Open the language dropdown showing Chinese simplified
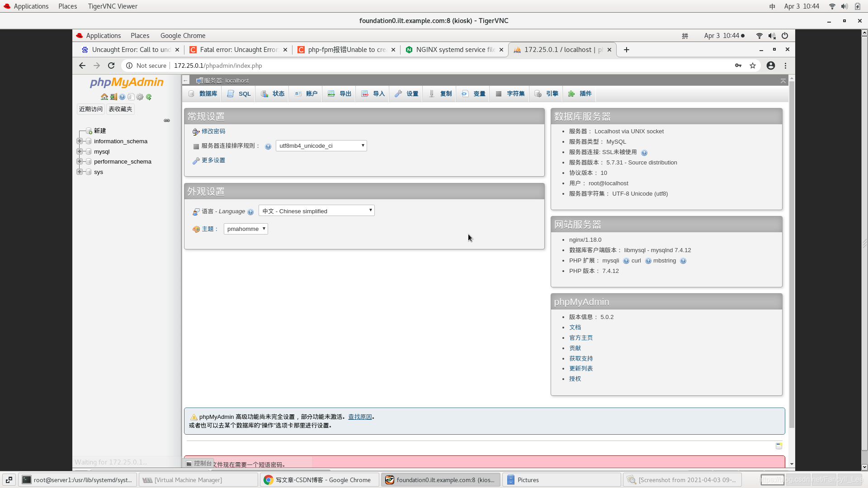868x488 pixels. [316, 211]
